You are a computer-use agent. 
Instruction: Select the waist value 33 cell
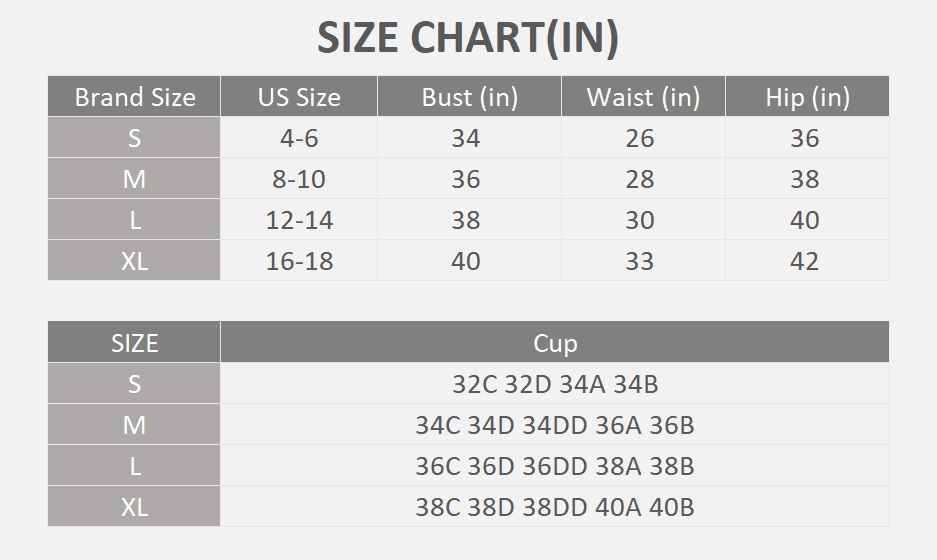point(640,261)
